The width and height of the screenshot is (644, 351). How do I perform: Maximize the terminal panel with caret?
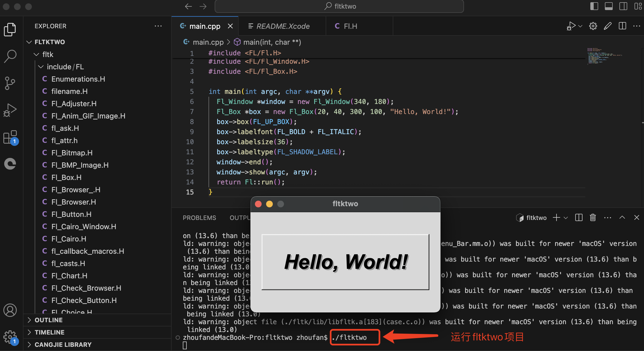tap(622, 217)
